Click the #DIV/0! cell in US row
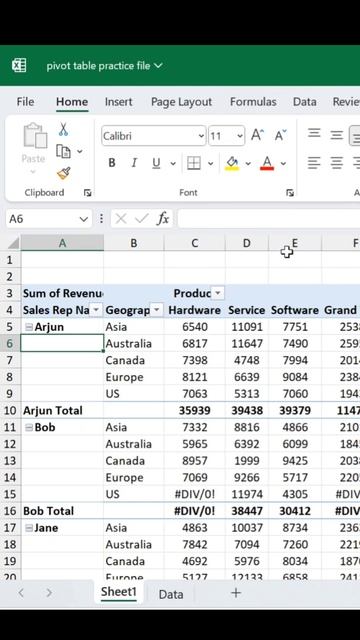Image resolution: width=360 pixels, height=640 pixels. coord(195,494)
